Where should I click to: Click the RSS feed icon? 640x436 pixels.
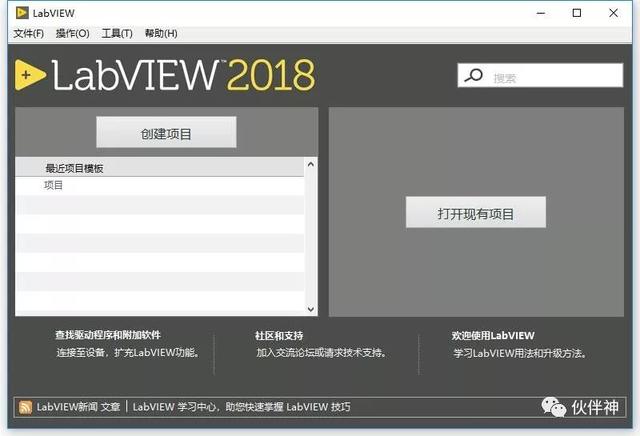[25, 407]
